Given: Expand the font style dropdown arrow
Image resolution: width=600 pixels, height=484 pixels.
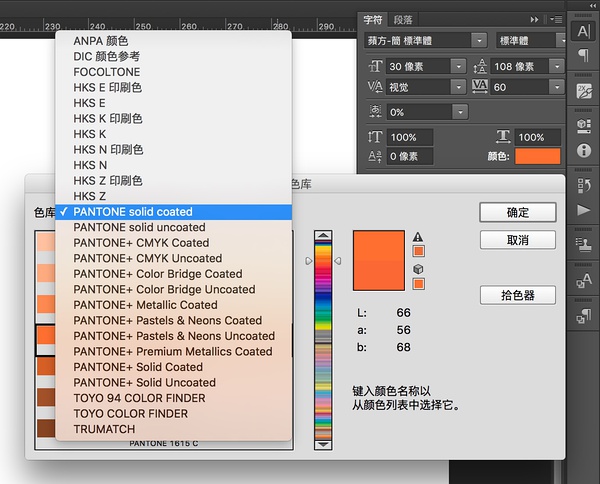Looking at the screenshot, I should pyautogui.click(x=561, y=40).
